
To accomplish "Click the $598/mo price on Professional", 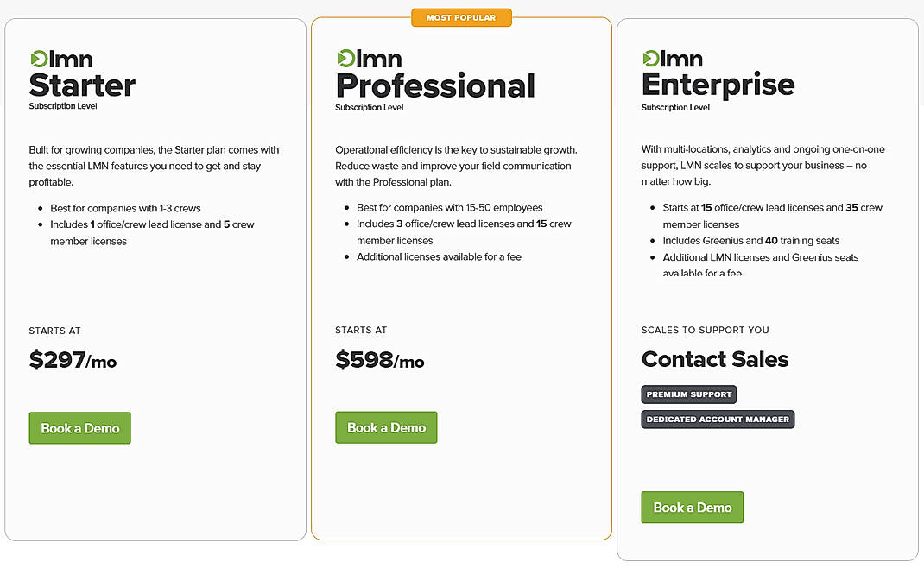I will click(x=380, y=360).
